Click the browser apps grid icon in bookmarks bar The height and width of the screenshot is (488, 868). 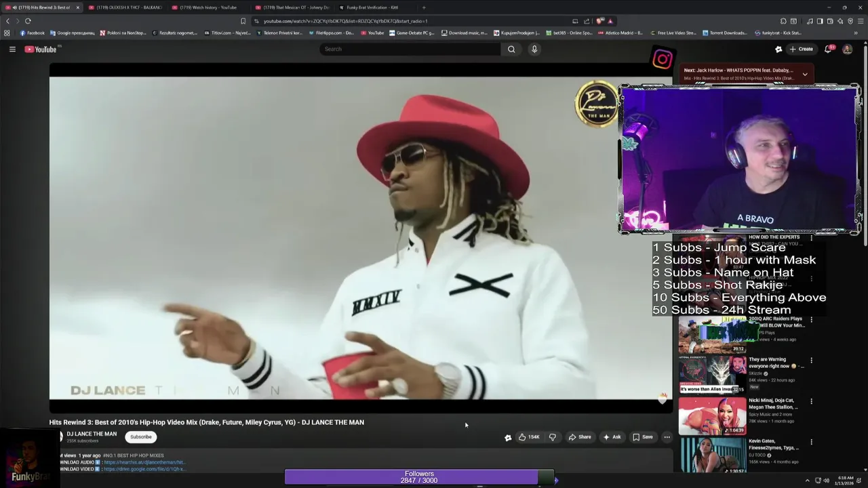point(7,33)
